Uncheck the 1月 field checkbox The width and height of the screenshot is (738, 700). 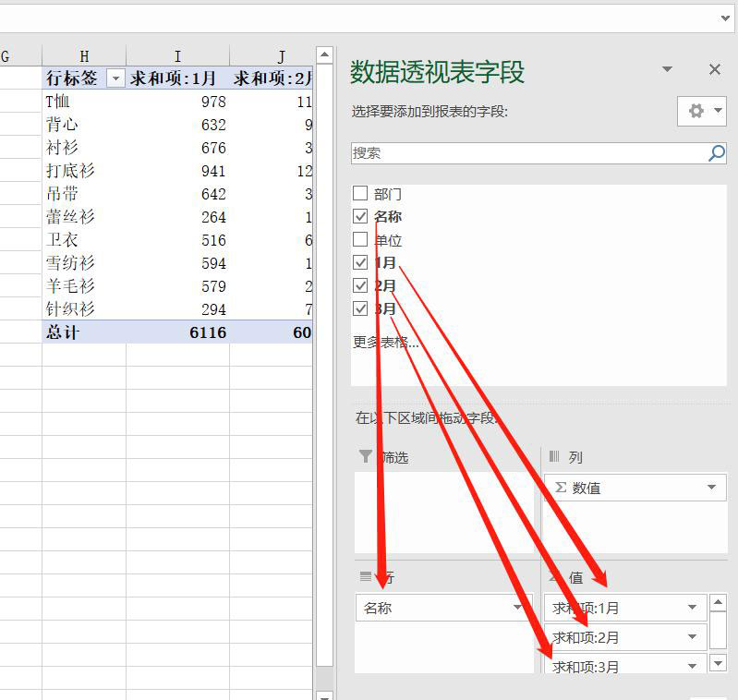coord(361,263)
